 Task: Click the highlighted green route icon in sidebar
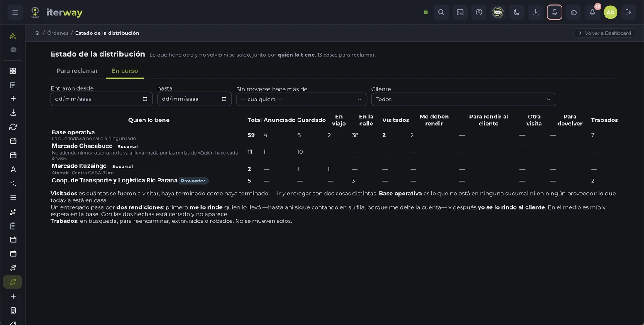(13, 282)
